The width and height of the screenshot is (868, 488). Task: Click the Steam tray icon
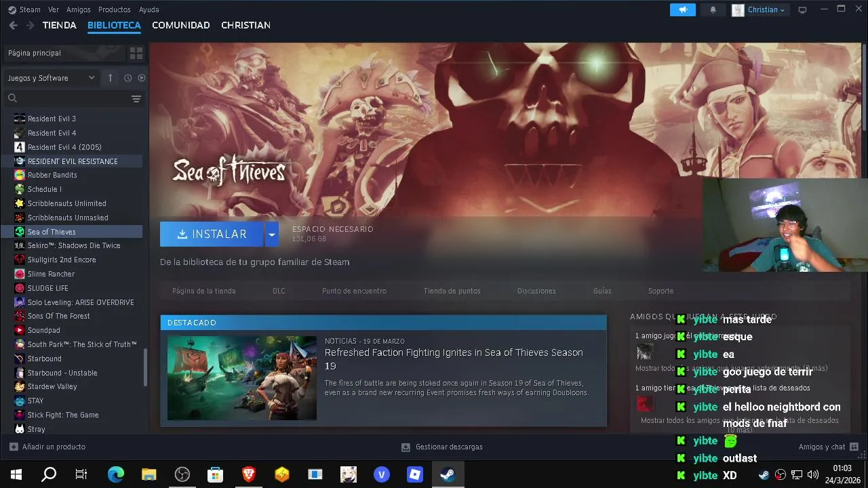(764, 475)
